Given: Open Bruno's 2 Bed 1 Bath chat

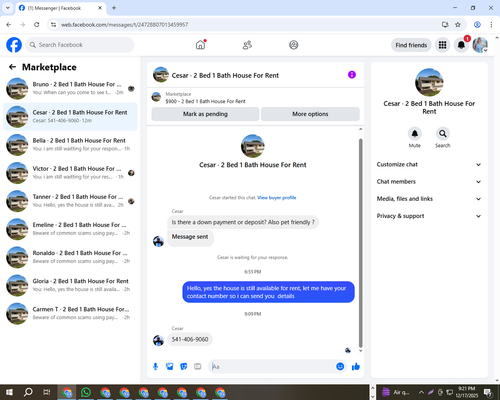Looking at the screenshot, I should (70, 88).
